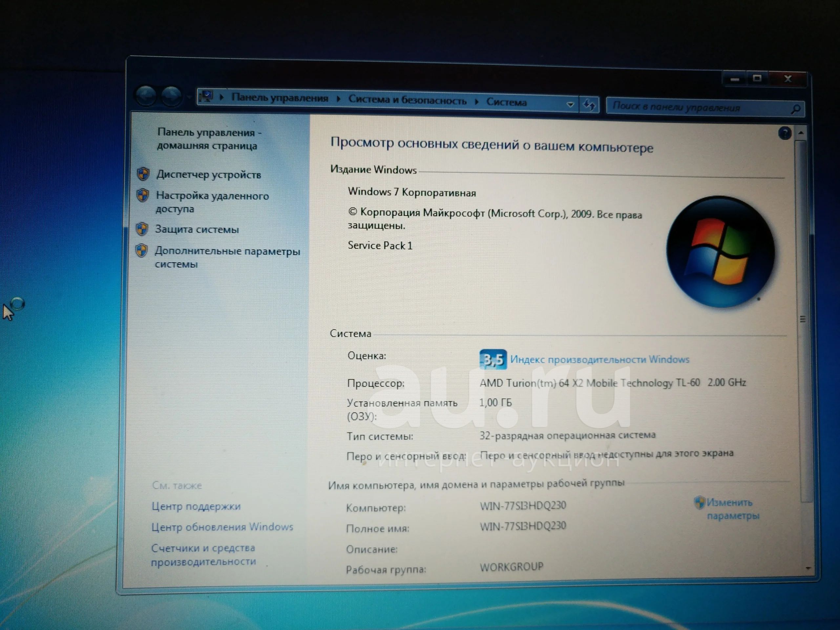Viewport: 840px width, 630px height.
Task: Maximize the Система window
Action: pos(757,78)
